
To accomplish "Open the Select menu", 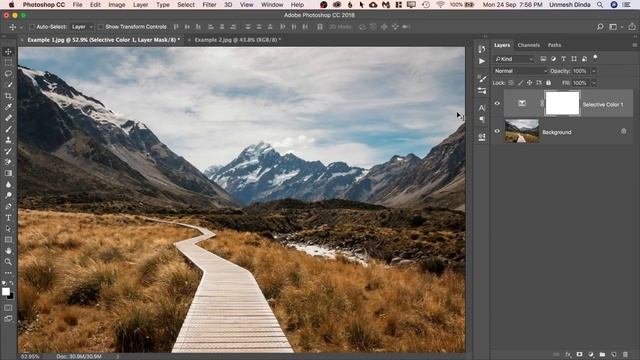I will click(186, 5).
